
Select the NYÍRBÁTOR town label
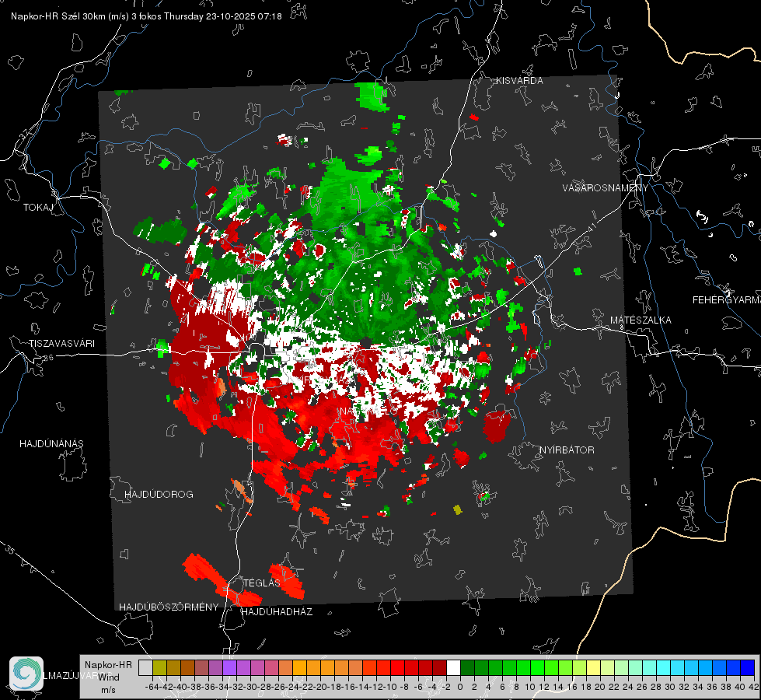pos(567,450)
